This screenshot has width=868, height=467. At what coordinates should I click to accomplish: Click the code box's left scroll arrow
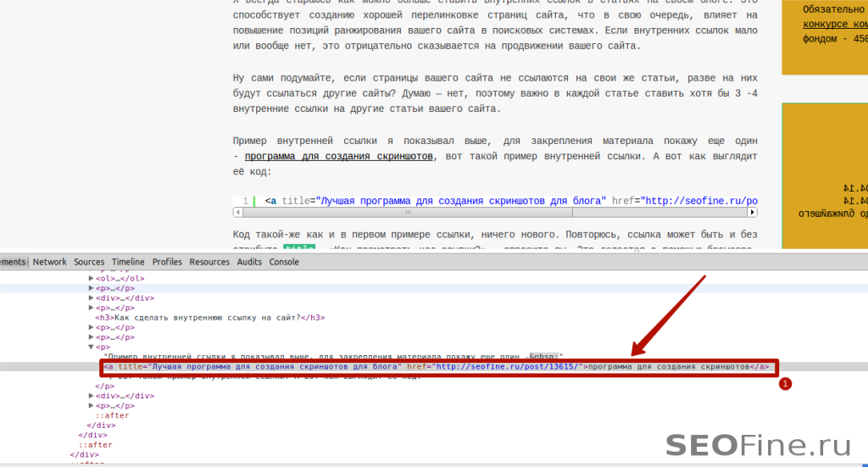click(238, 212)
